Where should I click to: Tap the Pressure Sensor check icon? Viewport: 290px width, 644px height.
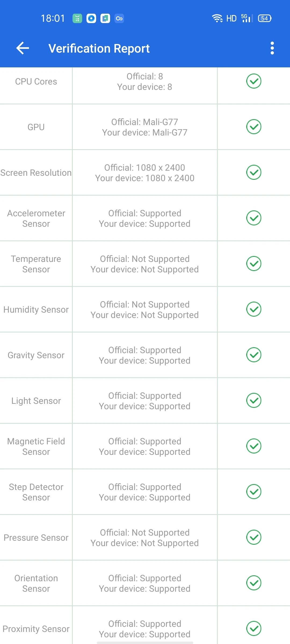[254, 537]
